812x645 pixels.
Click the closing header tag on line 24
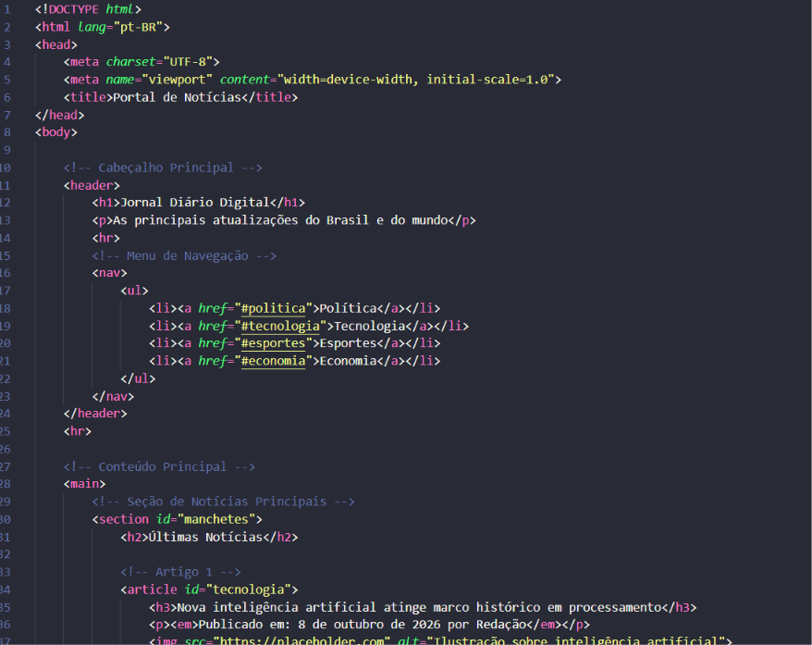coord(95,413)
